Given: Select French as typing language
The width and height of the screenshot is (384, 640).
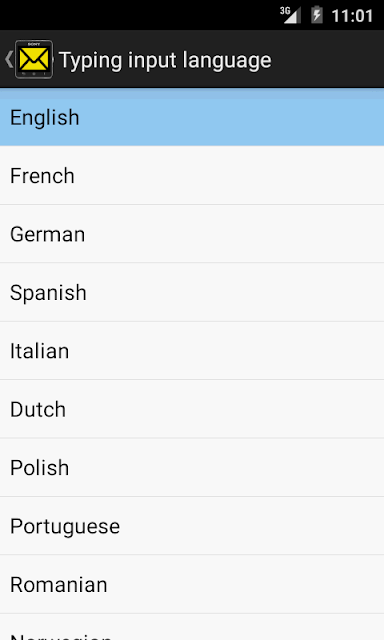Looking at the screenshot, I should click(x=192, y=176).
